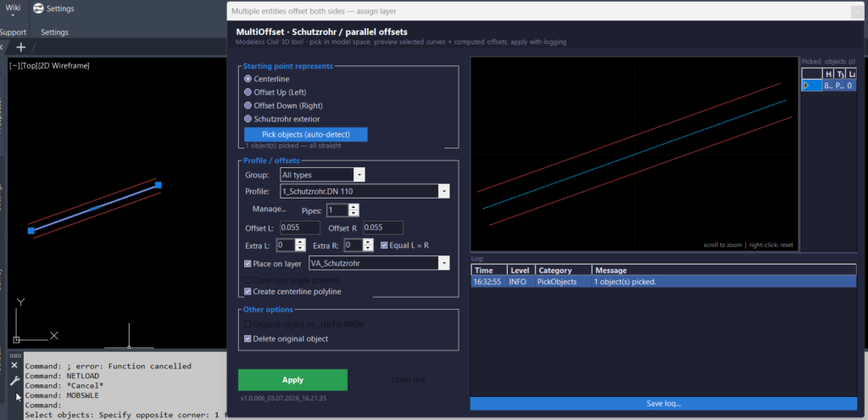Image resolution: width=868 pixels, height=420 pixels.
Task: Click the '8...' handle cell in Picked objects
Action: click(829, 86)
